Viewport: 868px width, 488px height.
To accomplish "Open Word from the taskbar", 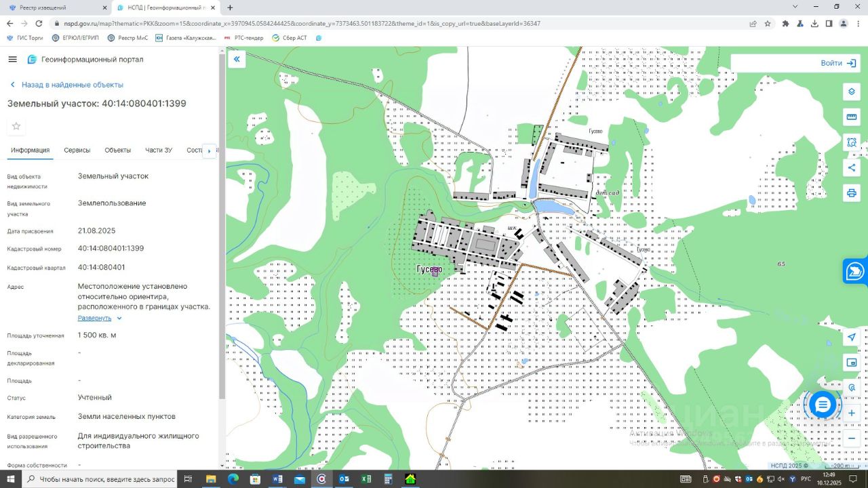I will point(277,479).
